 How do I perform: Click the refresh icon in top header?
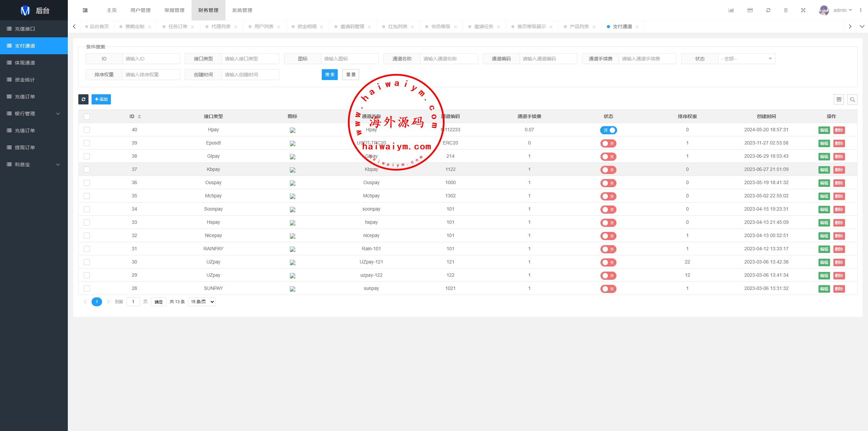(x=768, y=10)
